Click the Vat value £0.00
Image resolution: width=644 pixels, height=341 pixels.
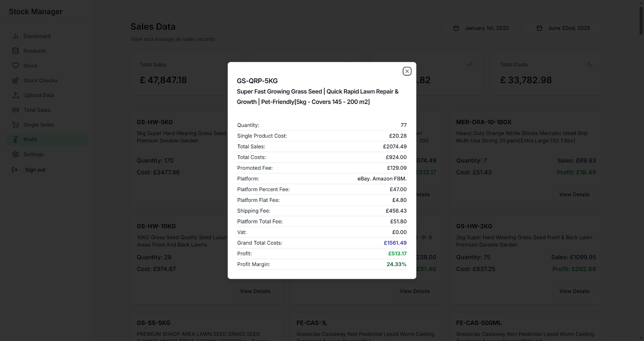point(400,232)
